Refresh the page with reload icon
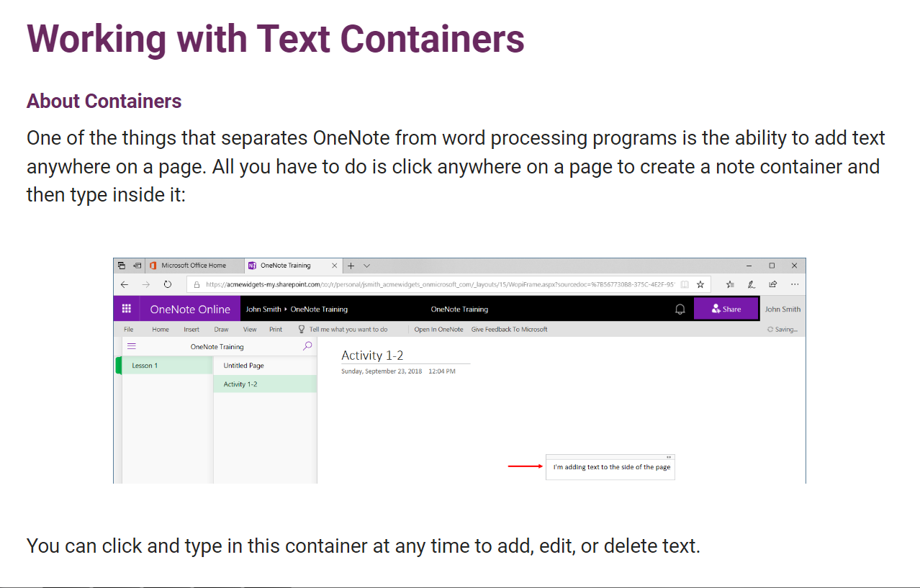Image resolution: width=920 pixels, height=588 pixels. (x=168, y=284)
